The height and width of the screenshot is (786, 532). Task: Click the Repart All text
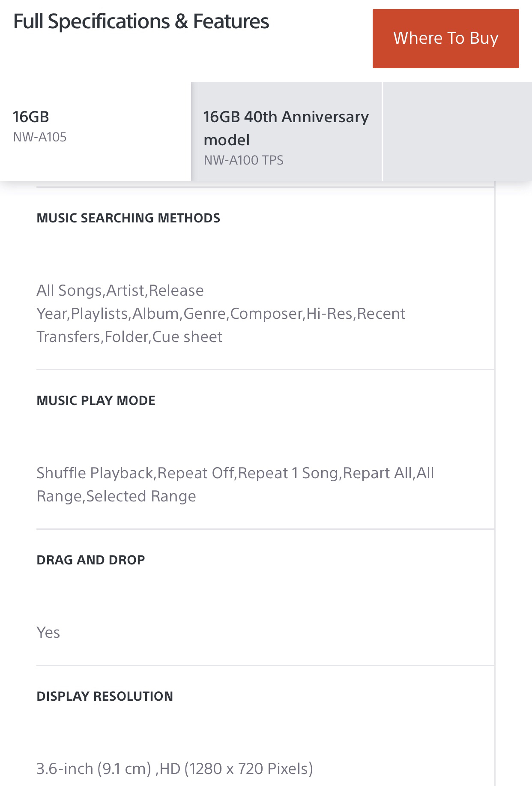click(x=377, y=473)
